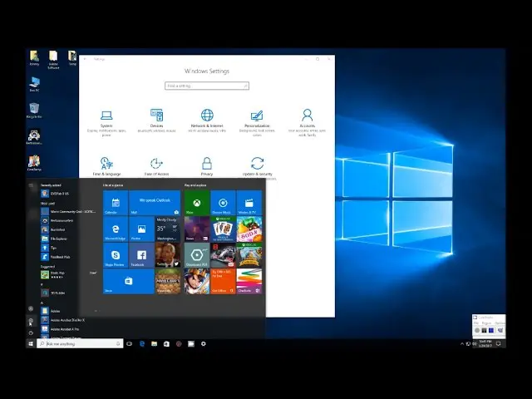The width and height of the screenshot is (532, 399).
Task: Open the Store tile
Action: [129, 281]
